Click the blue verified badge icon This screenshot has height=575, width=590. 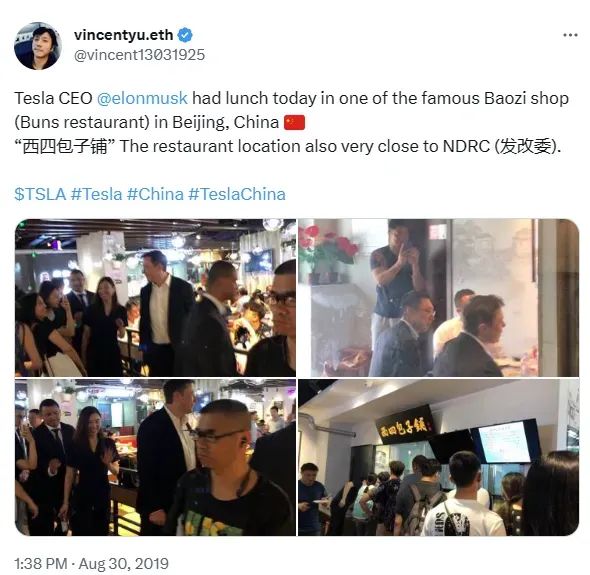tap(185, 35)
